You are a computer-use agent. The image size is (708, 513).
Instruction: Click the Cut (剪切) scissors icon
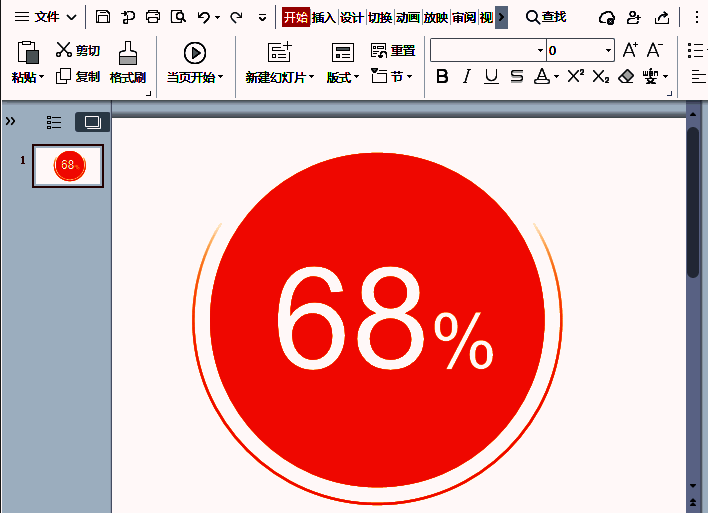[x=64, y=50]
